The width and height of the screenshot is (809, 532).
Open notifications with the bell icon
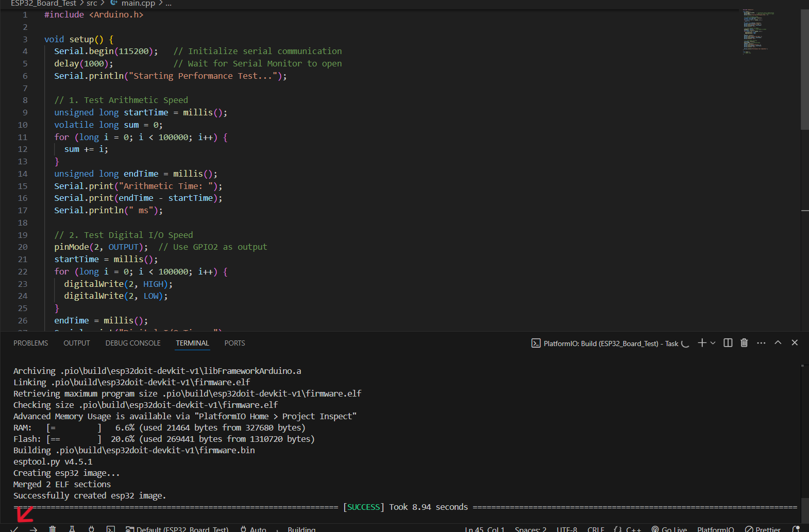[796, 529]
